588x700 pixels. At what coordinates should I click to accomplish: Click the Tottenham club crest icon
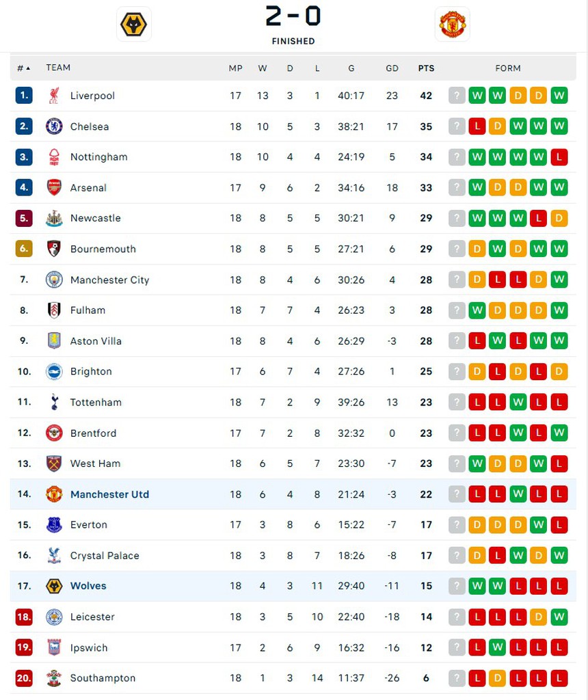(x=54, y=402)
